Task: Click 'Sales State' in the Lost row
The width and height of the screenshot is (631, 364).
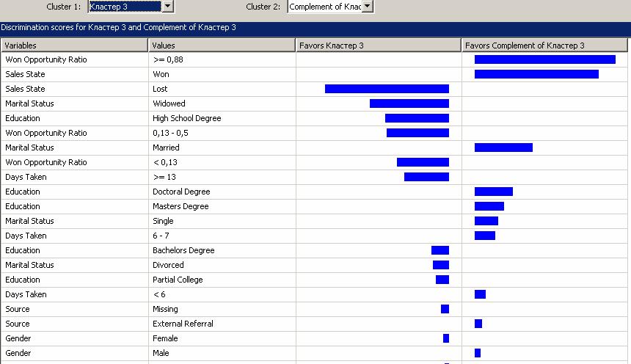Action: [x=25, y=89]
